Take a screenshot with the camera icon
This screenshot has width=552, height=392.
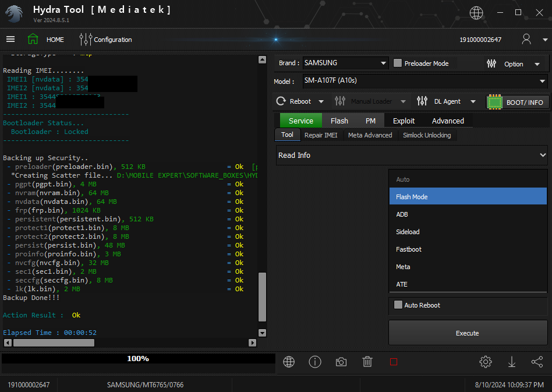(x=341, y=362)
